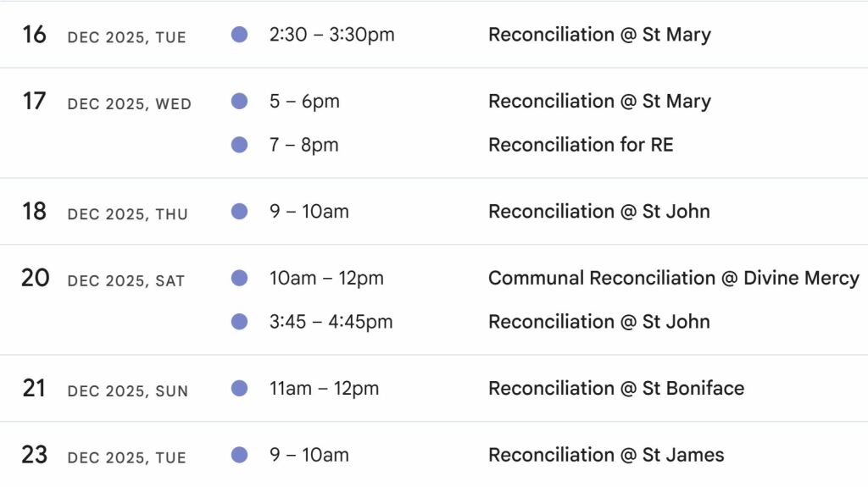868x487 pixels.
Task: Open the Reconciliation for RE event
Action: 581,145
